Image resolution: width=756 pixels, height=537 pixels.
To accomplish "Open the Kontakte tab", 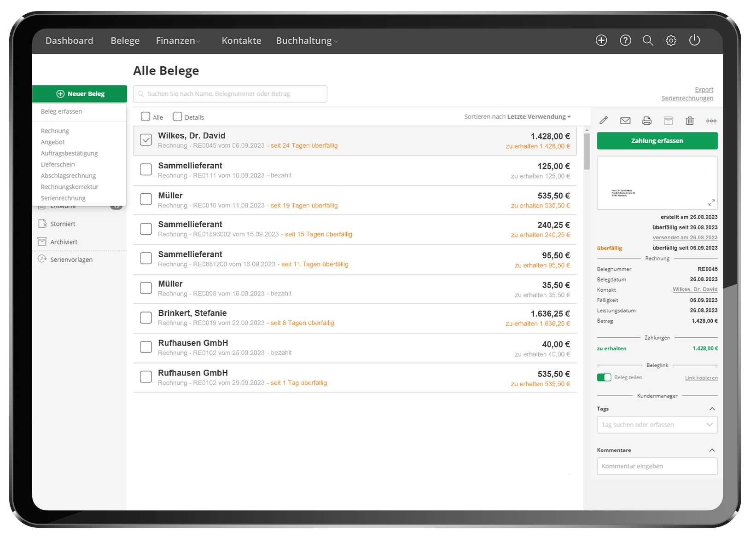I will click(x=241, y=41).
